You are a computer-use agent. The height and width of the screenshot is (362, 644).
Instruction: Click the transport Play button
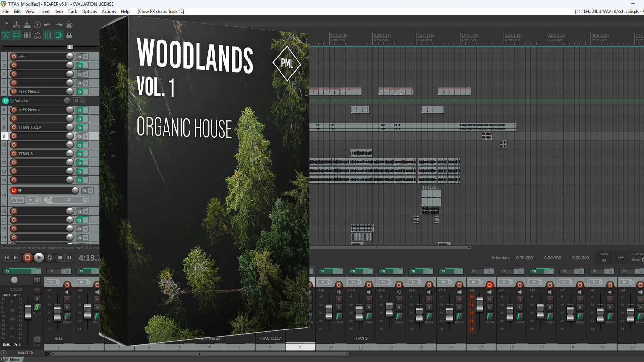click(39, 258)
